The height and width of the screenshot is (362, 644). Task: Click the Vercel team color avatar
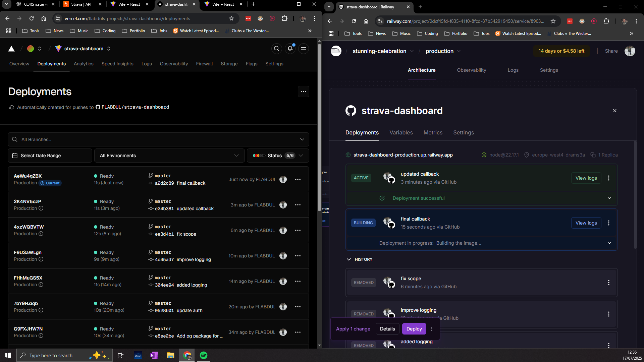31,49
